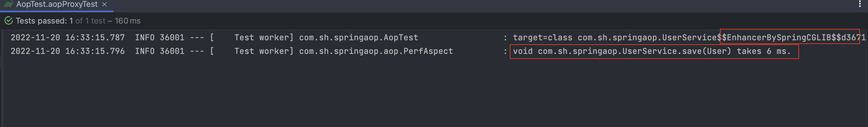Open the vertical three-dot options menu
Image resolution: width=868 pixels, height=127 pixels.
(860, 4)
